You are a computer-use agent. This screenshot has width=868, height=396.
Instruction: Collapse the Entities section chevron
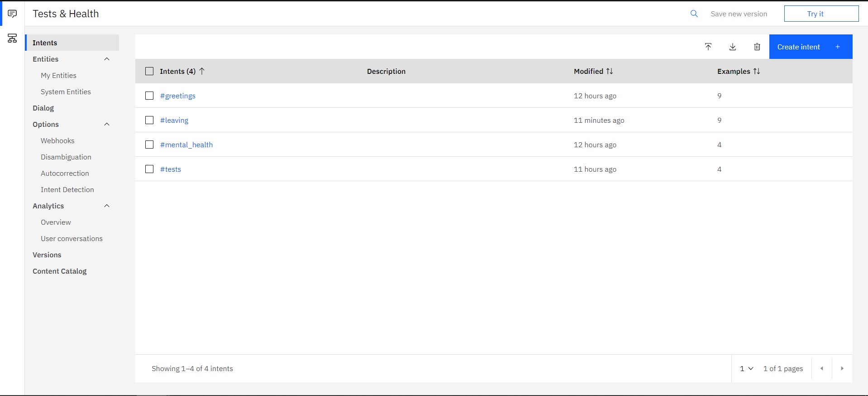click(107, 59)
